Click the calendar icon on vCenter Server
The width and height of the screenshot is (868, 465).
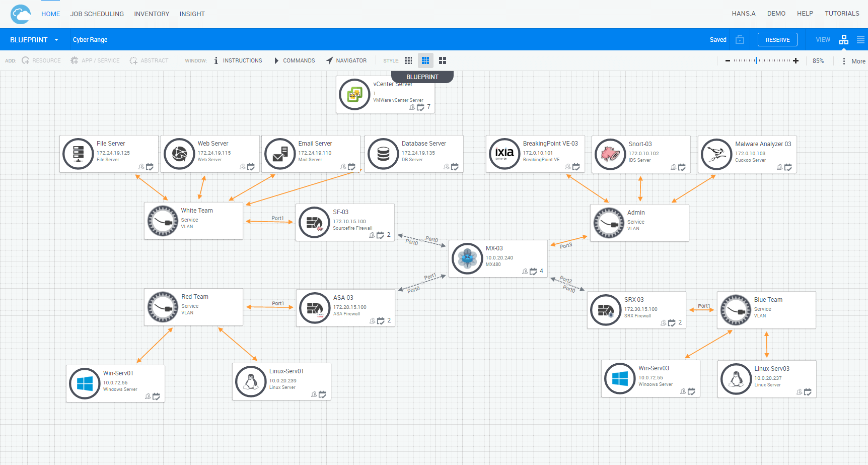(420, 107)
